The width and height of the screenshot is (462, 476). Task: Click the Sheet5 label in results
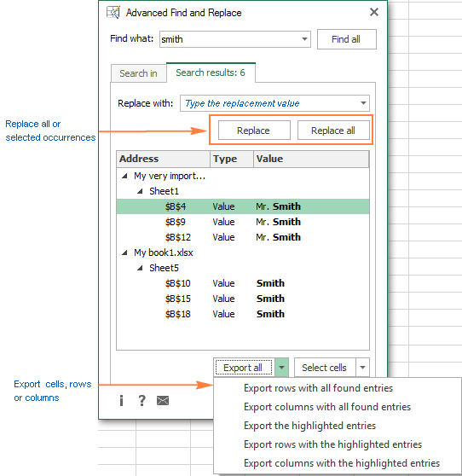tap(165, 268)
